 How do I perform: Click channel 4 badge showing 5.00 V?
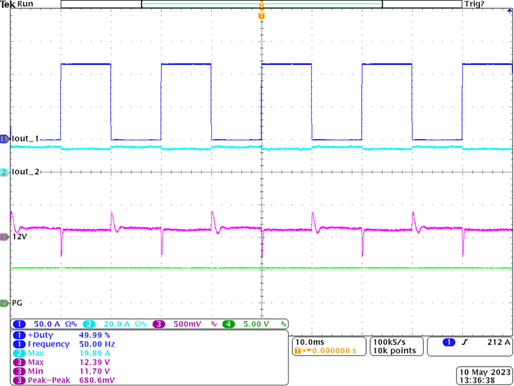(x=254, y=324)
